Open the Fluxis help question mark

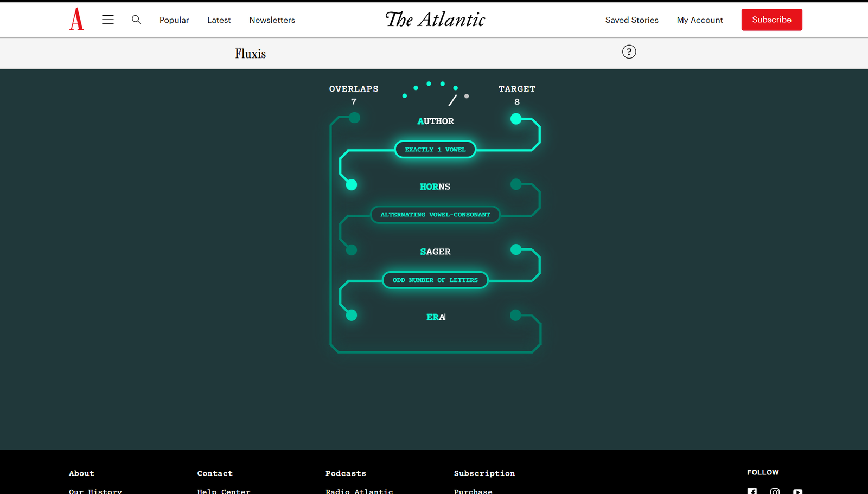click(629, 52)
